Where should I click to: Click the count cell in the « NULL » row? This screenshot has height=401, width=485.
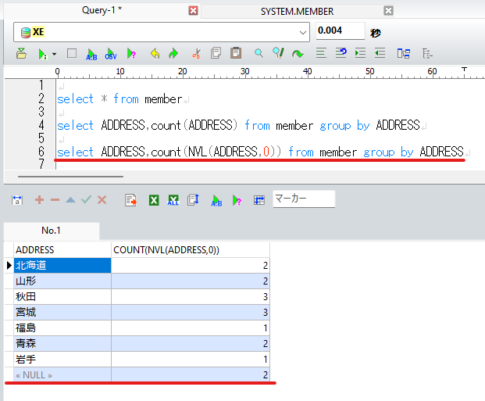pyautogui.click(x=190, y=375)
